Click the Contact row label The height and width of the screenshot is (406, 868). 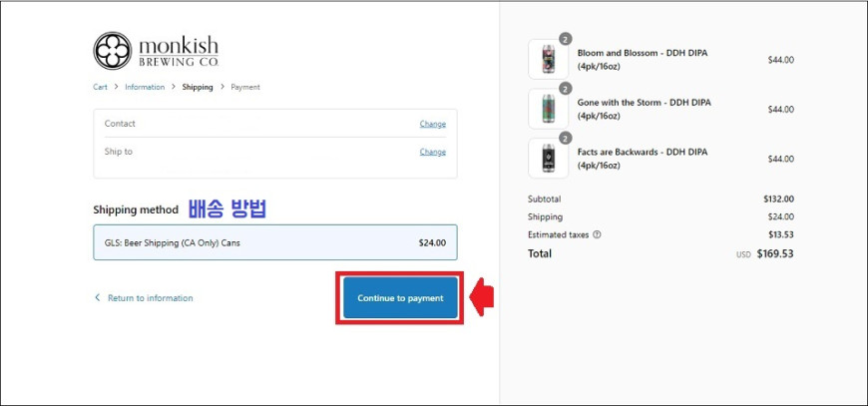(120, 124)
